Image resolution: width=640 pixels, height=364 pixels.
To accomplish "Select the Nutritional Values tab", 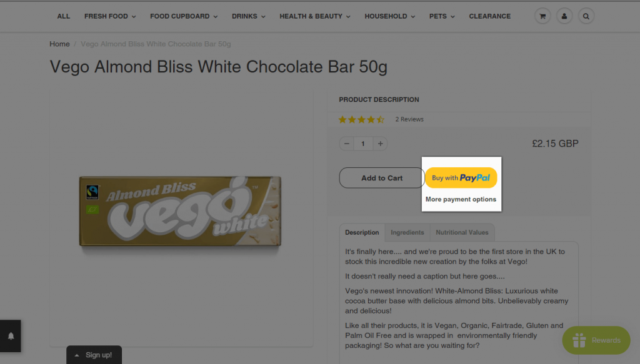I will (x=462, y=232).
